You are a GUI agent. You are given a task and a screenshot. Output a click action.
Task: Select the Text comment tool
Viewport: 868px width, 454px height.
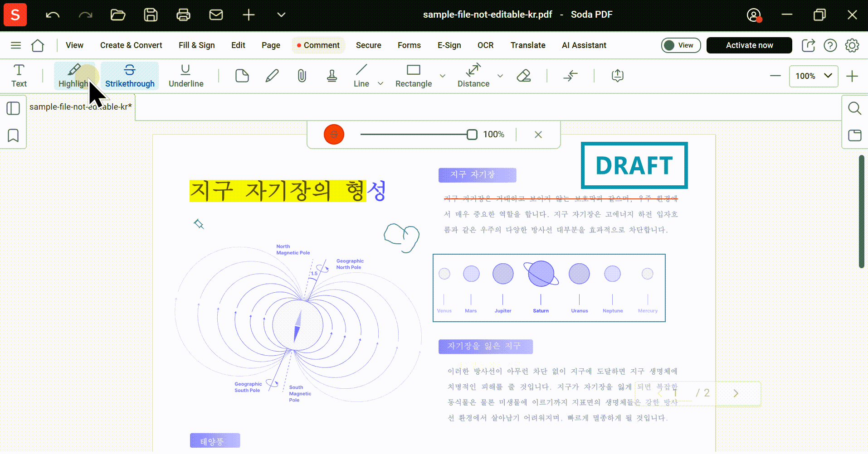click(x=19, y=76)
